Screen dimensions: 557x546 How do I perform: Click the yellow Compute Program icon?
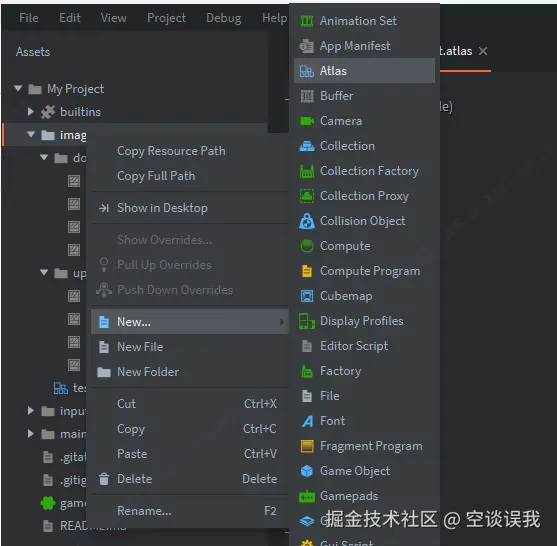[307, 271]
